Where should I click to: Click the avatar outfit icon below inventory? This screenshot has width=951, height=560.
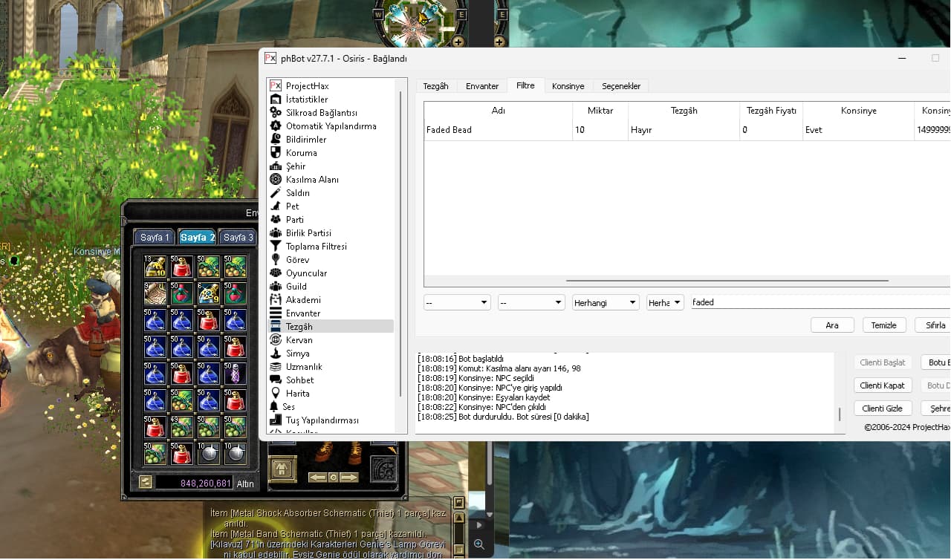(x=281, y=469)
